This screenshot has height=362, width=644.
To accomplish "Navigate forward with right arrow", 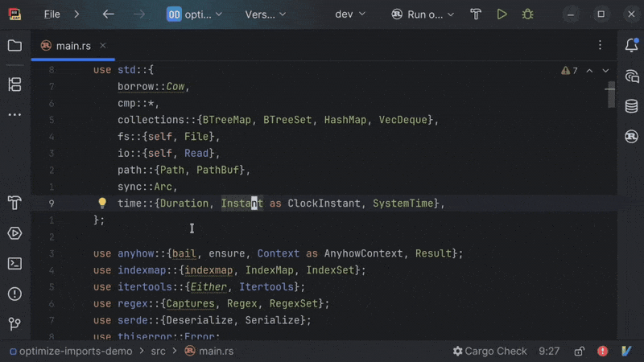I will tap(139, 14).
